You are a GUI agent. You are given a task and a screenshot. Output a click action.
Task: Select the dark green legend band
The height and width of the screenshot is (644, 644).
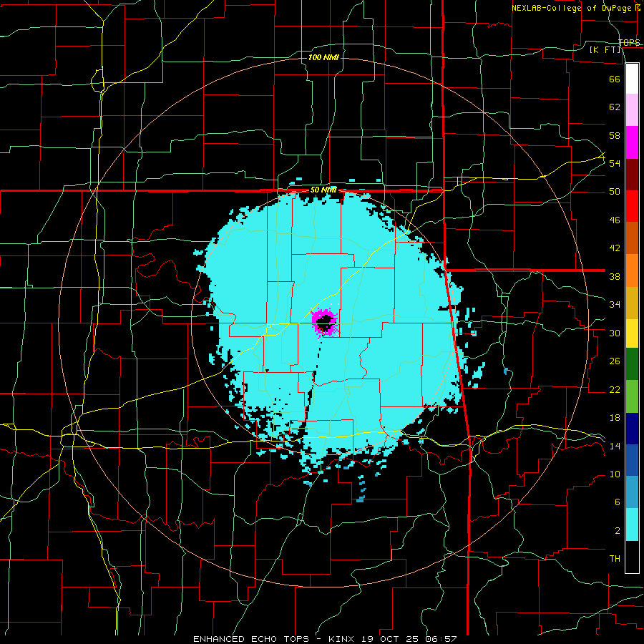[x=632, y=364]
